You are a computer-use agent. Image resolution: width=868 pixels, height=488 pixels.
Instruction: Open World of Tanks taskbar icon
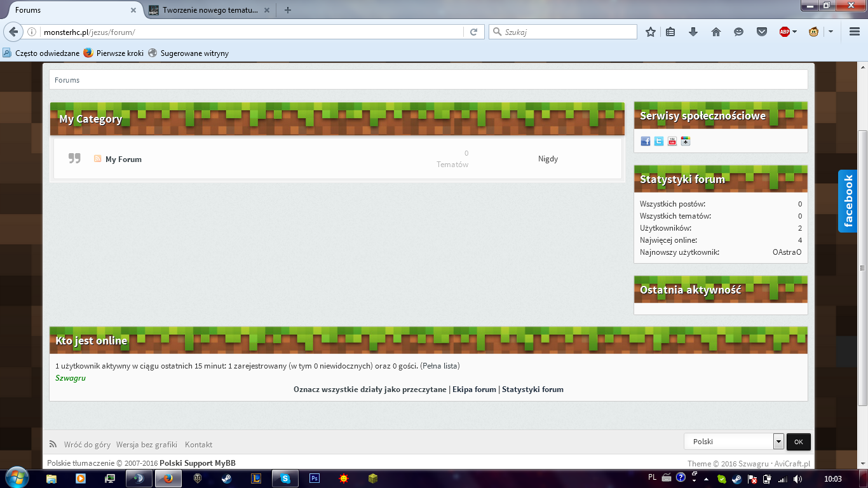(197, 478)
